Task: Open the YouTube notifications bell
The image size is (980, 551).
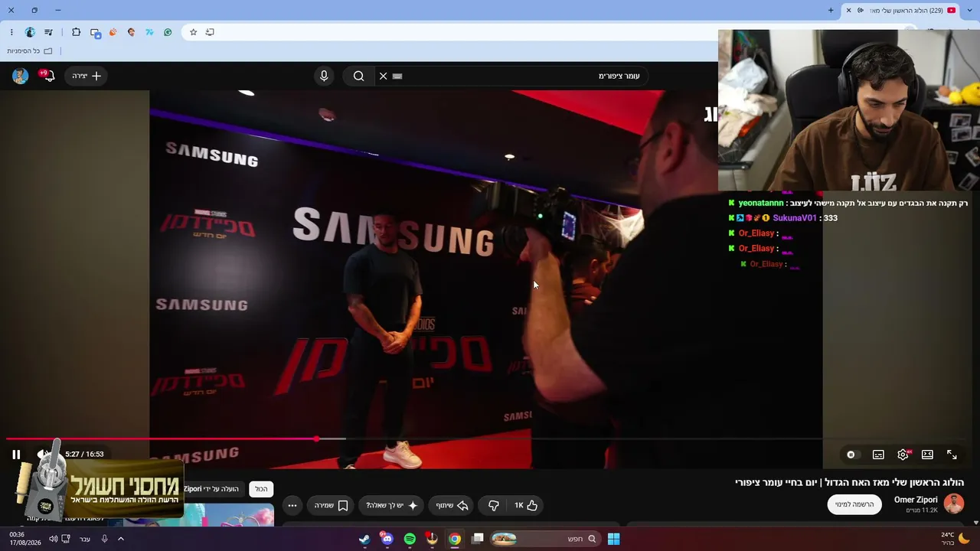Action: (48, 76)
